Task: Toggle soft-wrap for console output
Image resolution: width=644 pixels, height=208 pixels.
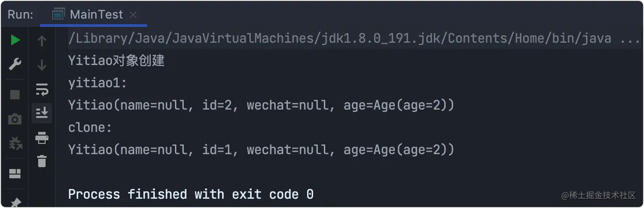Action: (x=42, y=89)
